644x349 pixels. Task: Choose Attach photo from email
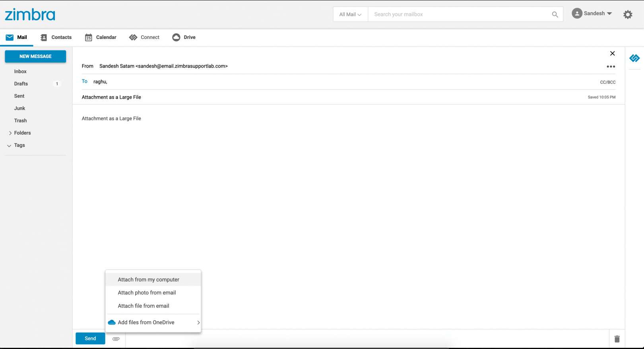click(153, 293)
